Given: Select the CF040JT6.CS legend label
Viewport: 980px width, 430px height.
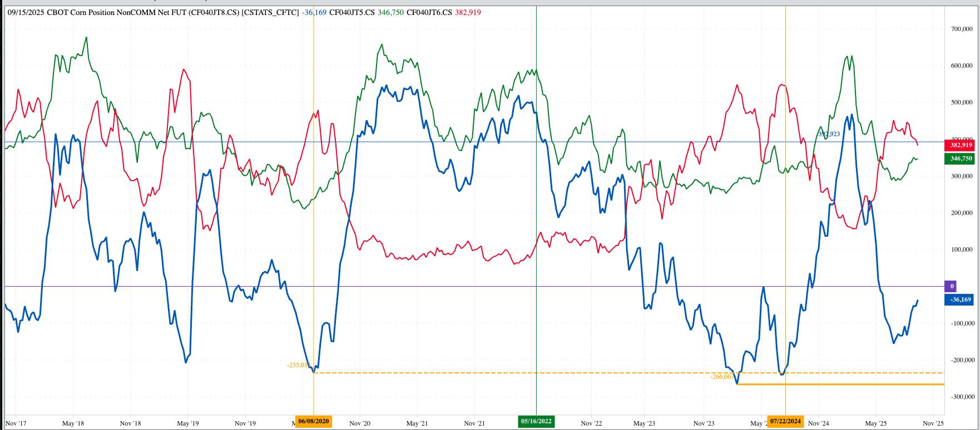Looking at the screenshot, I should pyautogui.click(x=429, y=12).
